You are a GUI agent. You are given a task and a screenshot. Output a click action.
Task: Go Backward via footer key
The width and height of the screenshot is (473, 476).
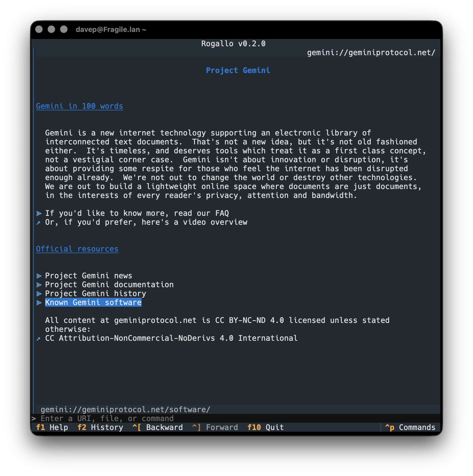click(x=157, y=427)
